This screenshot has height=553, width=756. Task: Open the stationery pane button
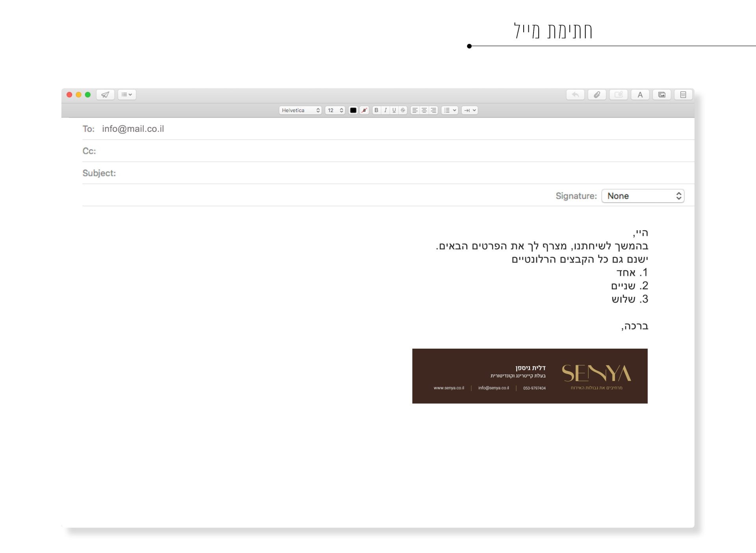(683, 94)
